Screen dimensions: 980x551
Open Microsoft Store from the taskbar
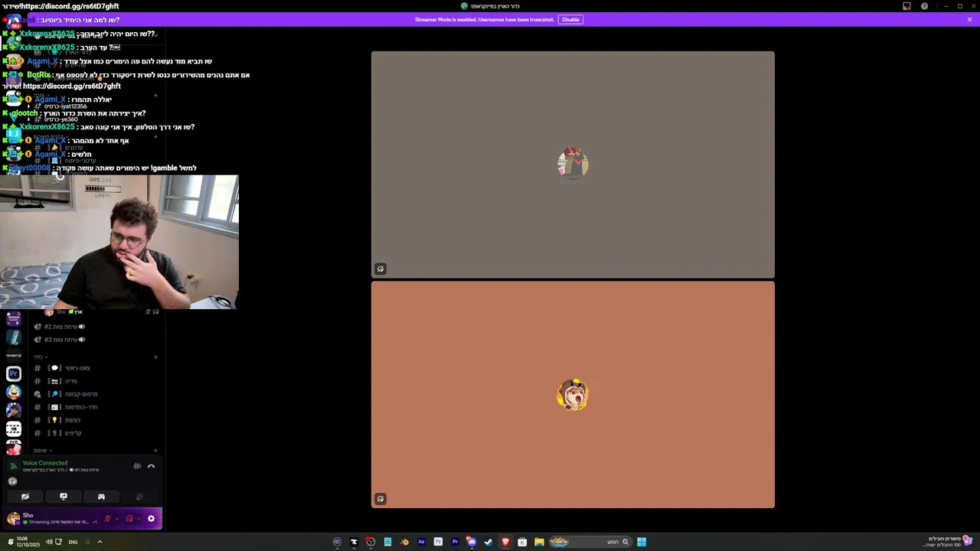point(522,542)
